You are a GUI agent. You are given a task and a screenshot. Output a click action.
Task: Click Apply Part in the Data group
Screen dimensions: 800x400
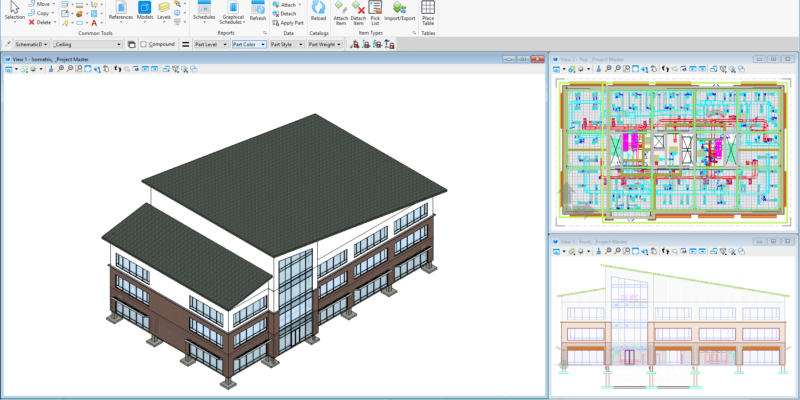[288, 23]
